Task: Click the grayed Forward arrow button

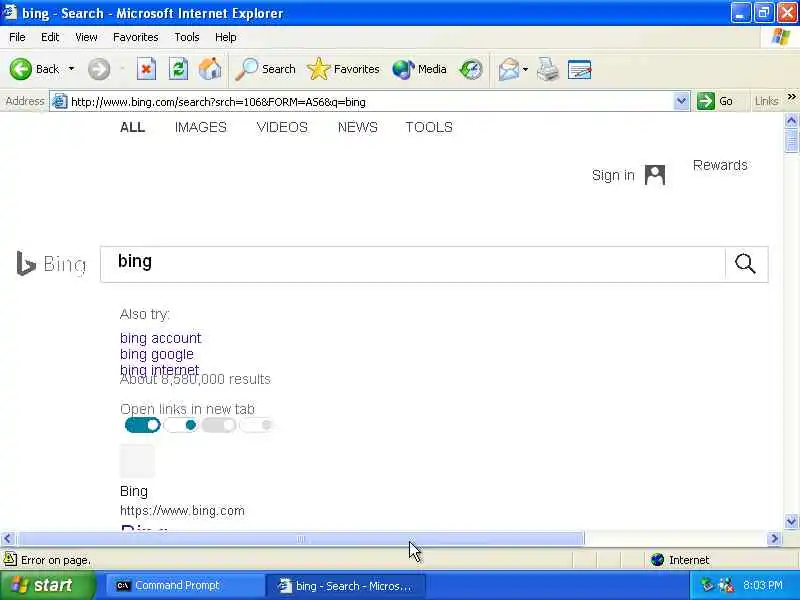Action: click(98, 69)
